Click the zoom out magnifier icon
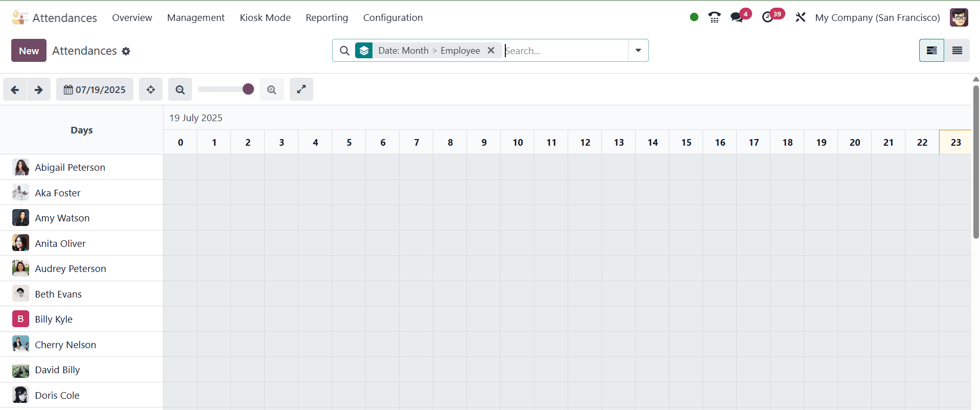The image size is (980, 410). [180, 89]
